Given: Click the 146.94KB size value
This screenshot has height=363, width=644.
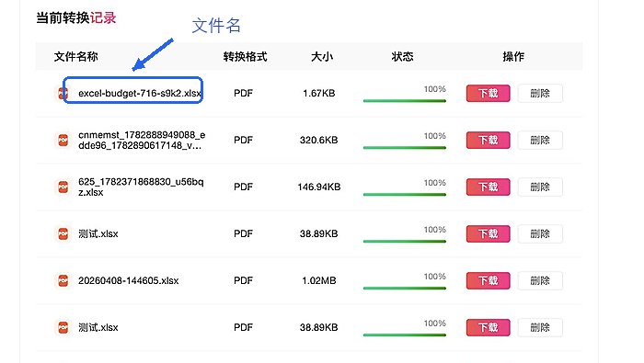Looking at the screenshot, I should pos(318,187).
